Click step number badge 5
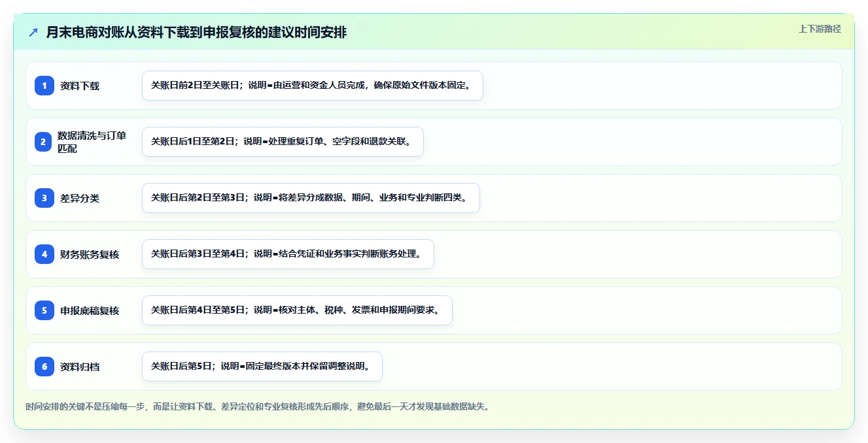The width and height of the screenshot is (868, 443). click(x=44, y=310)
